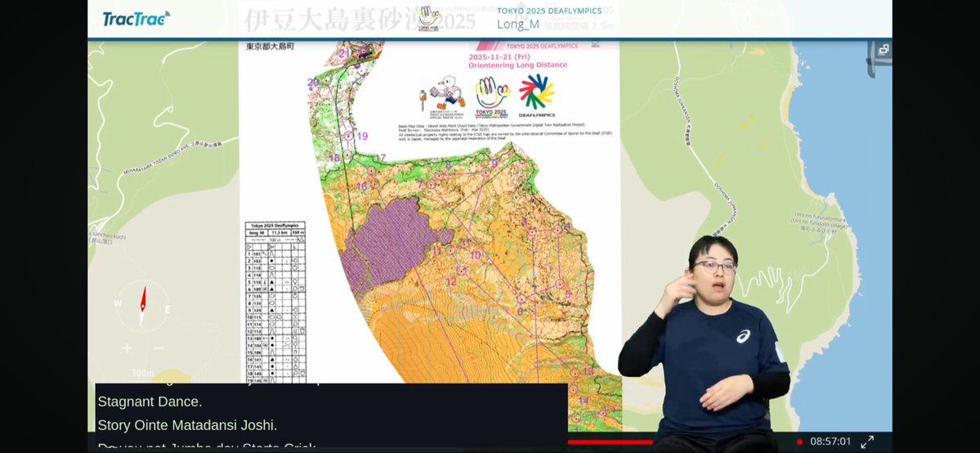
Task: Enter fullscreen with the diagonal arrows icon
Action: click(867, 442)
